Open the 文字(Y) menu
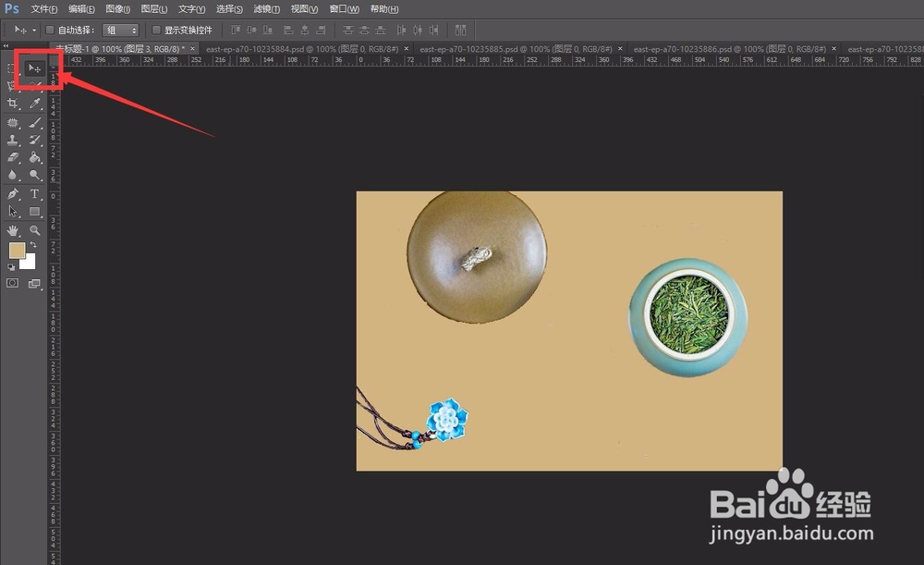 191,9
